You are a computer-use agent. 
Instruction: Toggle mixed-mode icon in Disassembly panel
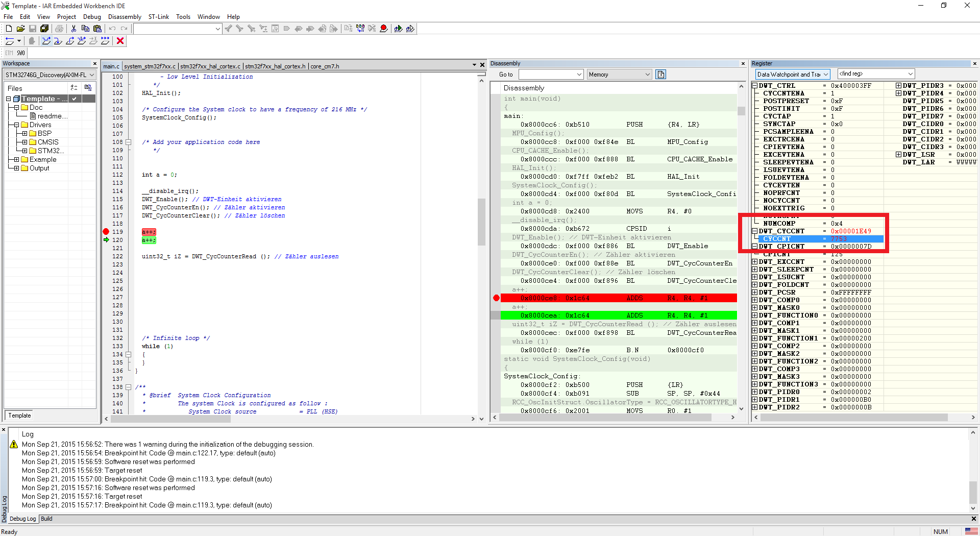coord(661,75)
